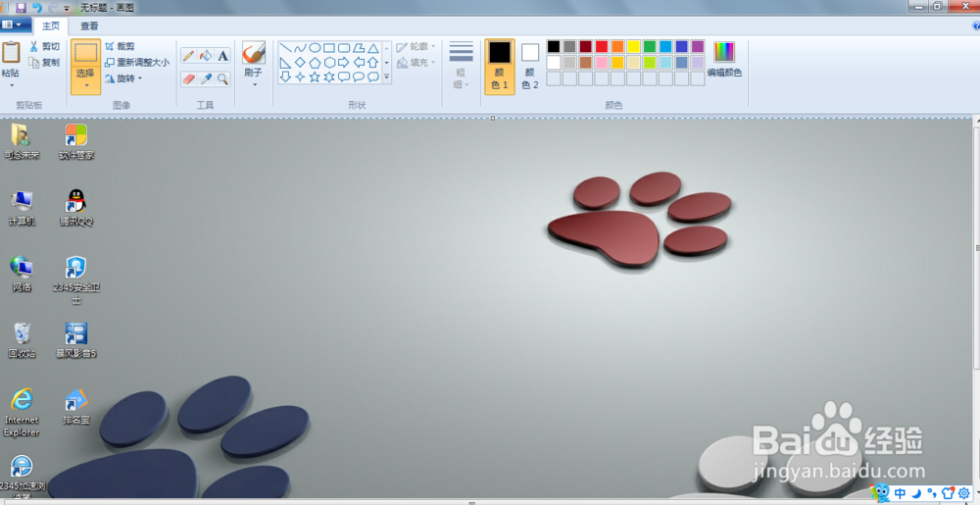Switch to the View (查看) tab
Image resolution: width=980 pixels, height=505 pixels.
pos(89,25)
